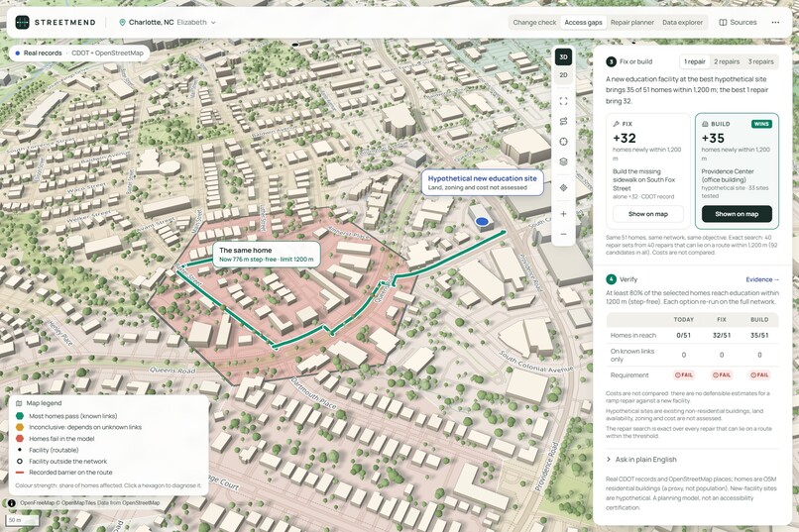Click Facility outside the network legend ring
Viewport: 799px width, 532px height.
tap(20, 462)
